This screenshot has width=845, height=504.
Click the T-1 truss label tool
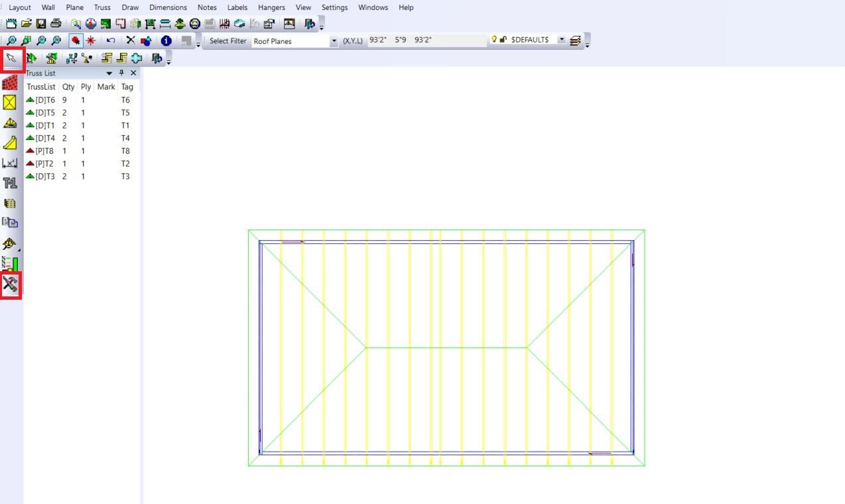[x=10, y=183]
